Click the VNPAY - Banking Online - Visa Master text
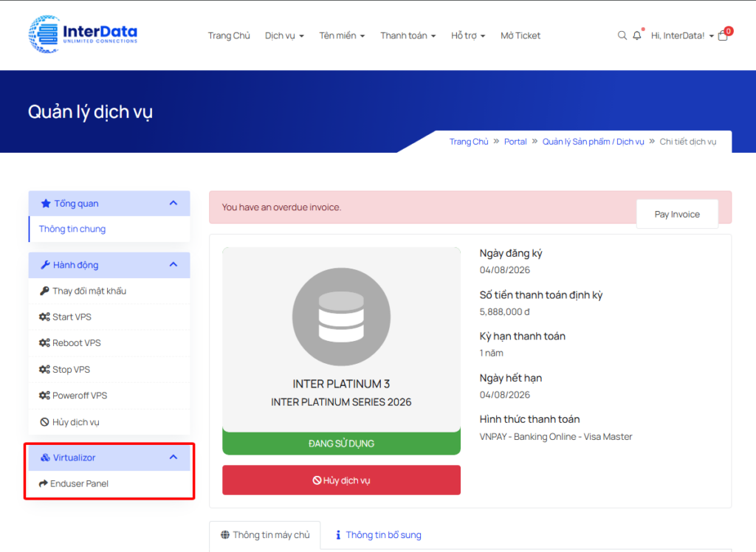The width and height of the screenshot is (756, 552). (555, 437)
